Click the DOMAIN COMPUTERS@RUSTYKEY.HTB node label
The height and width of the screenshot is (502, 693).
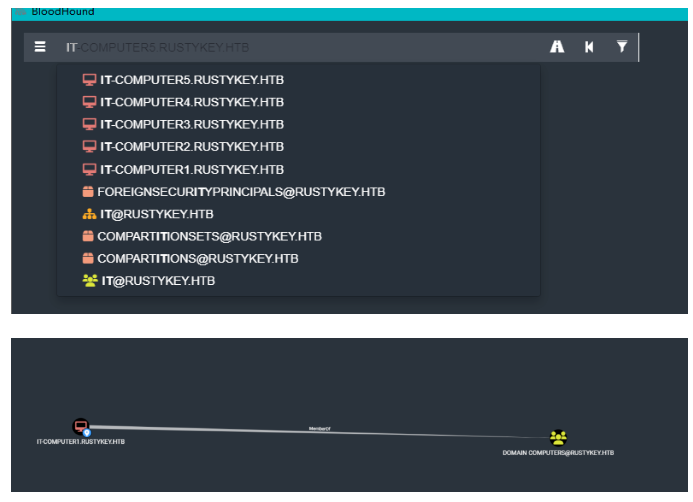click(x=558, y=453)
